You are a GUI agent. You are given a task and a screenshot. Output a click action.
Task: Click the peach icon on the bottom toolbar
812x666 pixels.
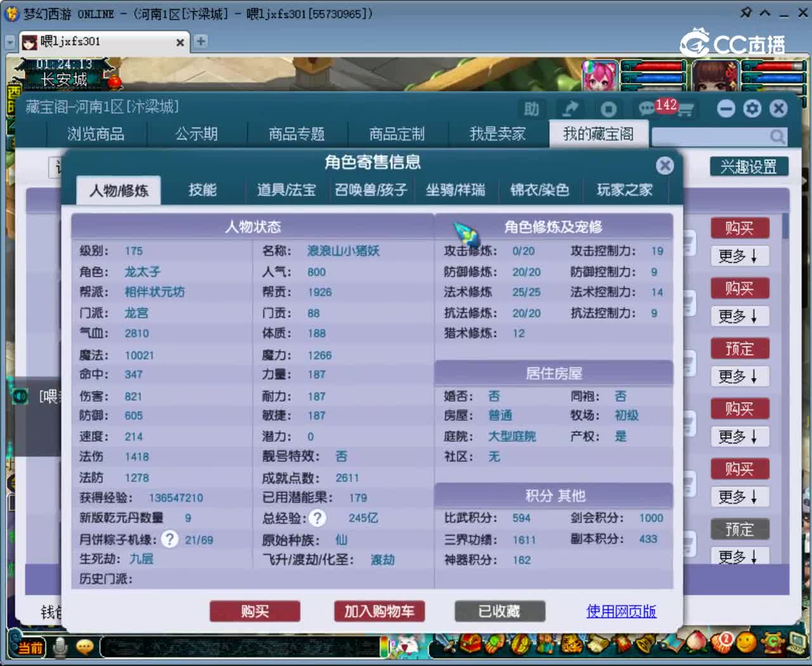pyautogui.click(x=697, y=644)
